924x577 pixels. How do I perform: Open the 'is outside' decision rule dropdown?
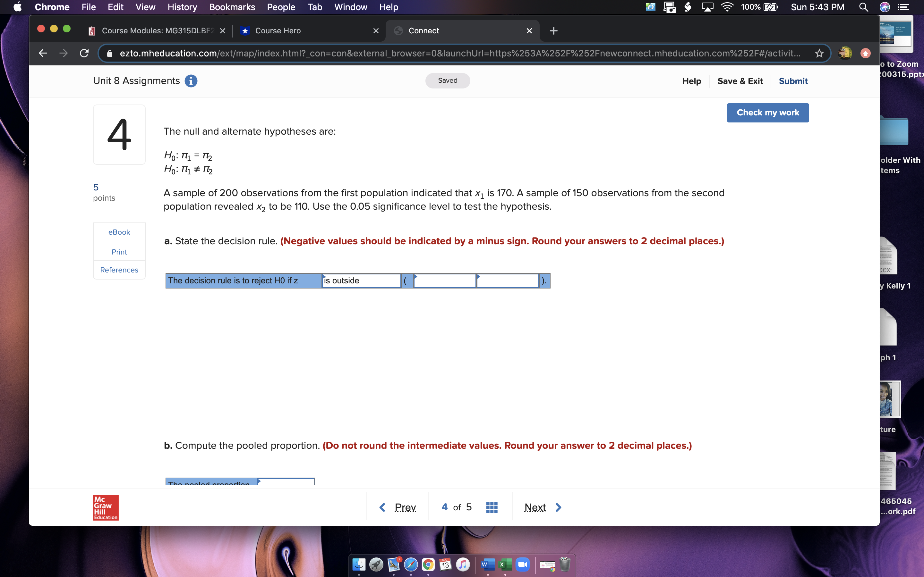361,280
